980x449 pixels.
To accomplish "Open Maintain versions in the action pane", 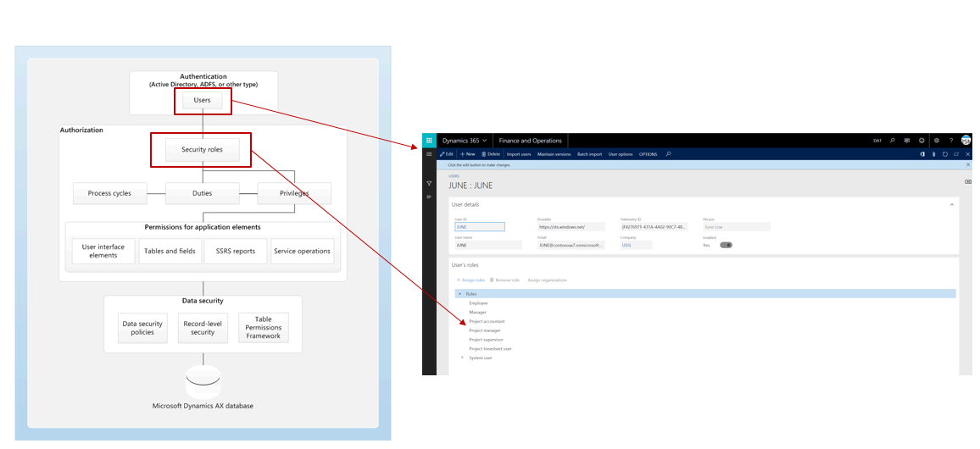I will [554, 154].
